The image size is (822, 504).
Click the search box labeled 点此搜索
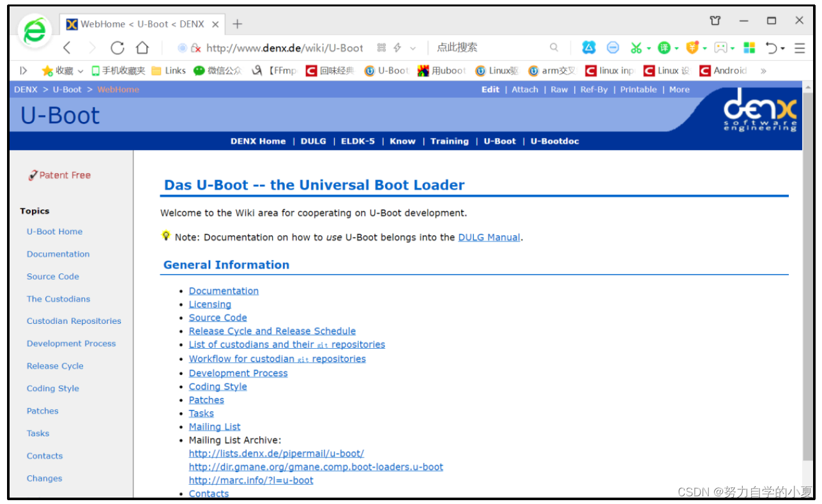click(x=492, y=47)
